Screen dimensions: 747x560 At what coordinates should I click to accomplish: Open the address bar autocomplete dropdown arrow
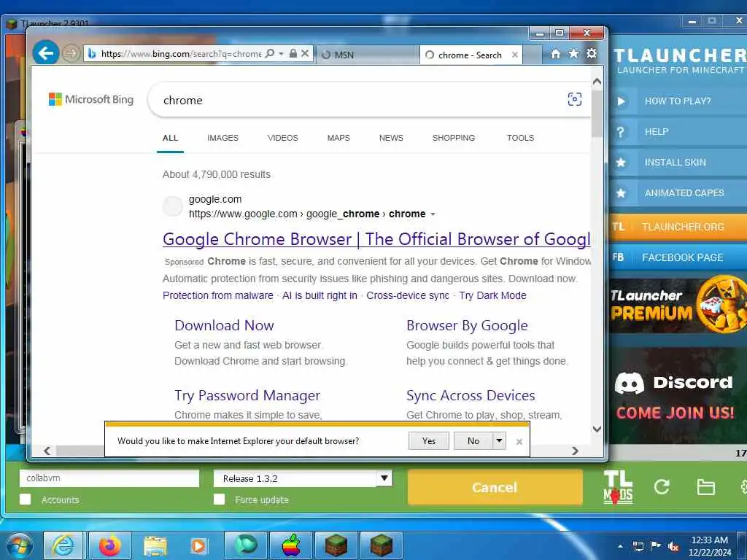[x=281, y=53]
